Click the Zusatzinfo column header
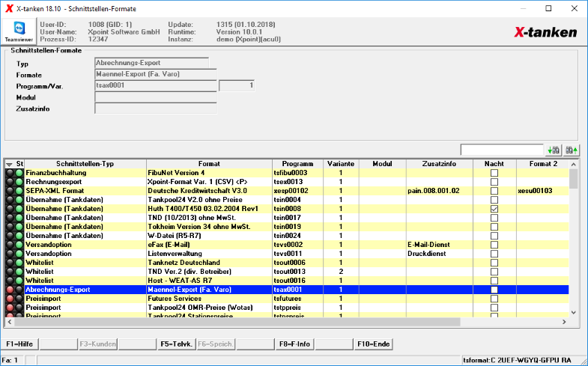Screen dimensions: 588x366 pyautogui.click(x=439, y=164)
